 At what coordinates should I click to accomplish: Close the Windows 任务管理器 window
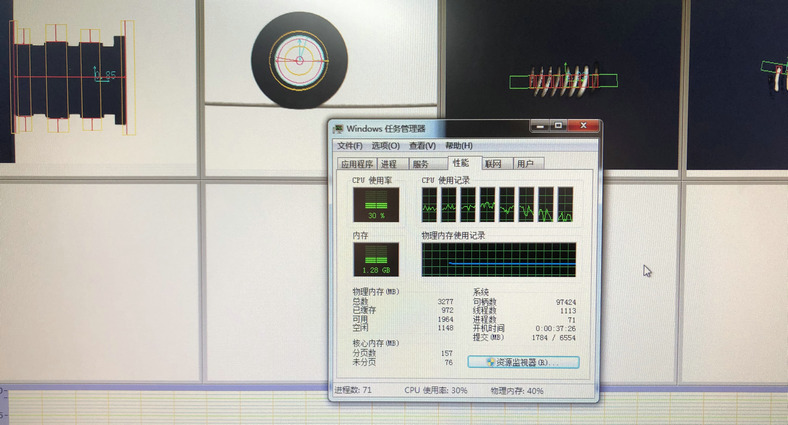pos(582,126)
